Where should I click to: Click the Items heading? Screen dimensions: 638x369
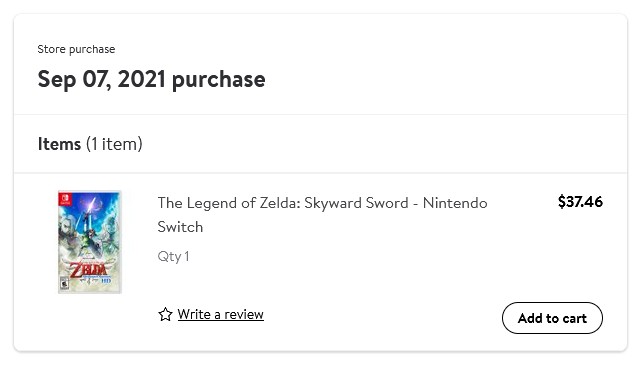coord(59,144)
